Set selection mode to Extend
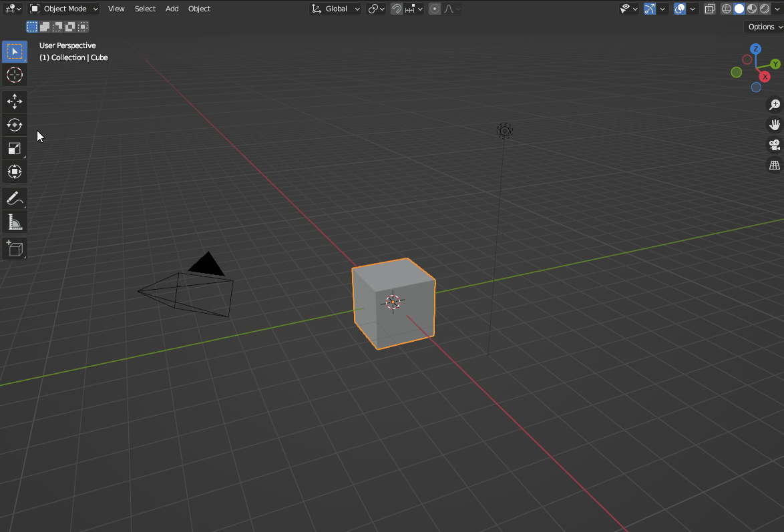 coord(45,27)
